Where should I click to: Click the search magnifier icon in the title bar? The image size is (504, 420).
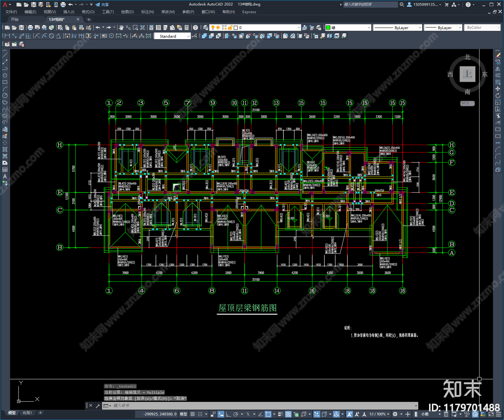(x=402, y=4)
